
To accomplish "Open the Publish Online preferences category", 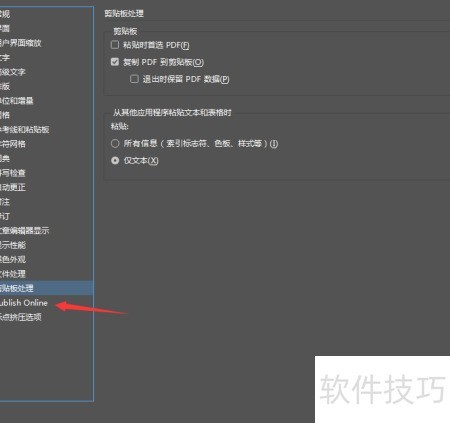I will pyautogui.click(x=46, y=303).
